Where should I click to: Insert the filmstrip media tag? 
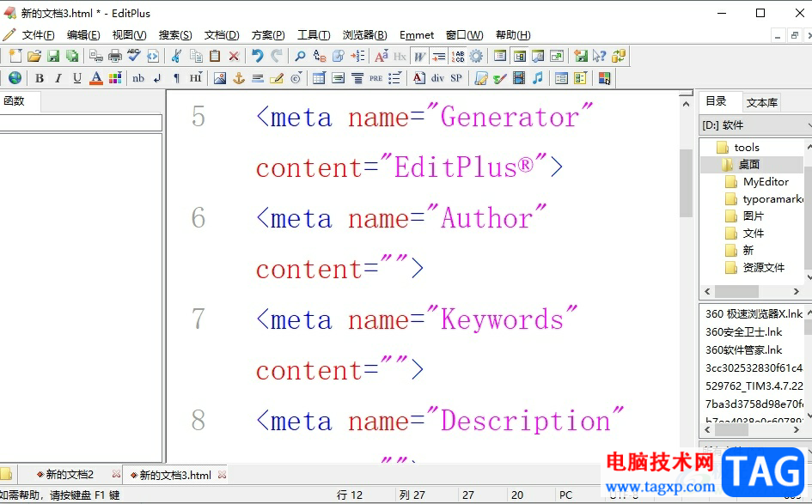[x=519, y=78]
